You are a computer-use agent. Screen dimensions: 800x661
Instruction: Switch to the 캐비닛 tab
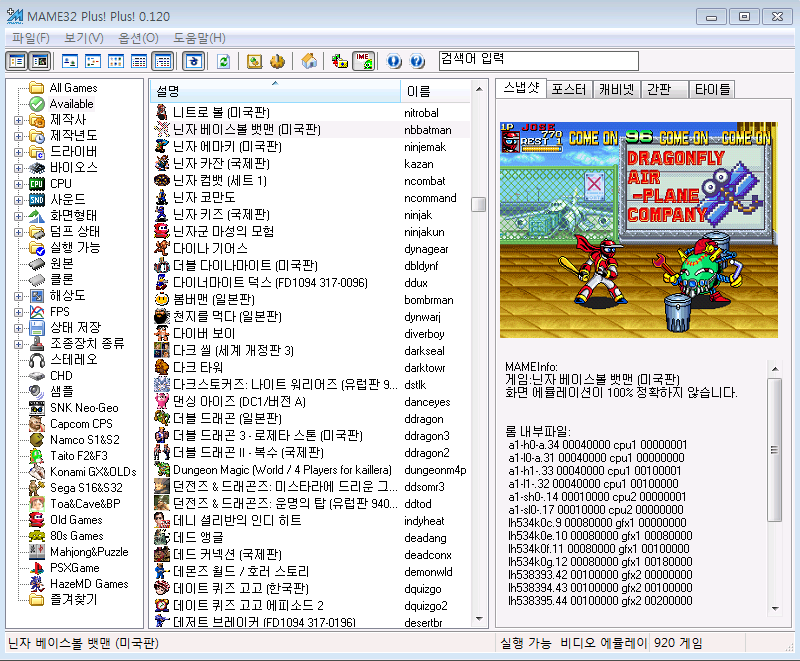[x=616, y=90]
